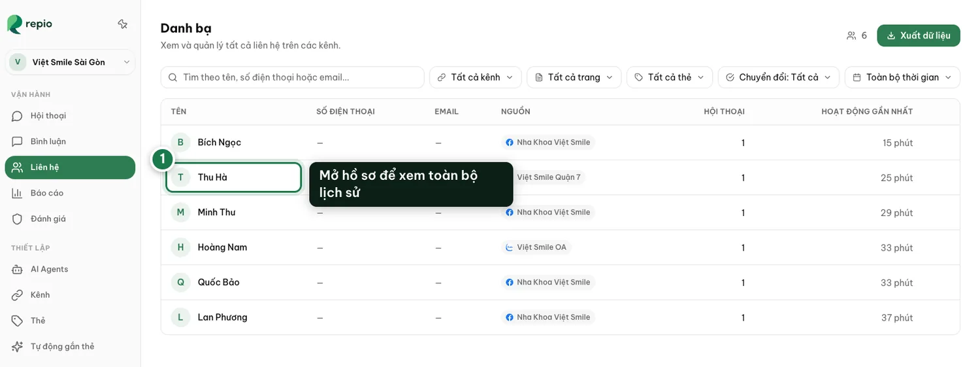Open the Việt Smile Sài Gòn workspace switcher

pos(70,62)
